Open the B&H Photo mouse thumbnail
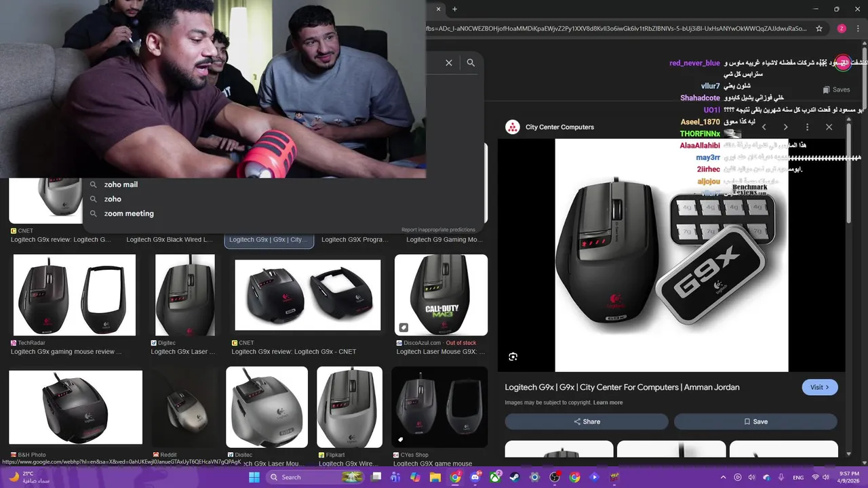Screen dimensions: 868x488 pyautogui.click(x=75, y=407)
